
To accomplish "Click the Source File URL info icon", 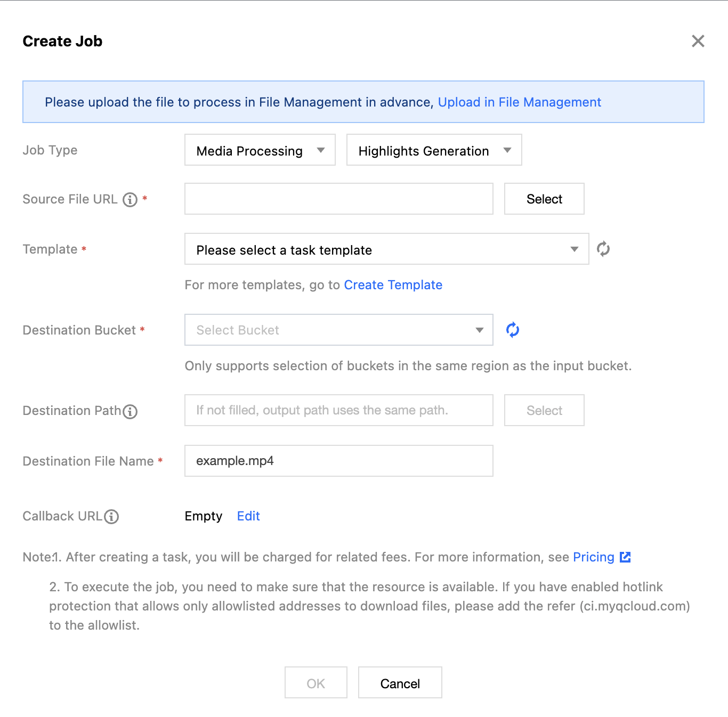I will coord(130,200).
